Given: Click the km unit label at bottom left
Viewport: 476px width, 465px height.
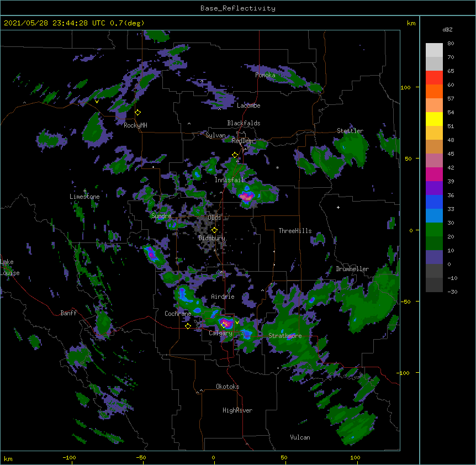Looking at the screenshot, I should click(8, 458).
